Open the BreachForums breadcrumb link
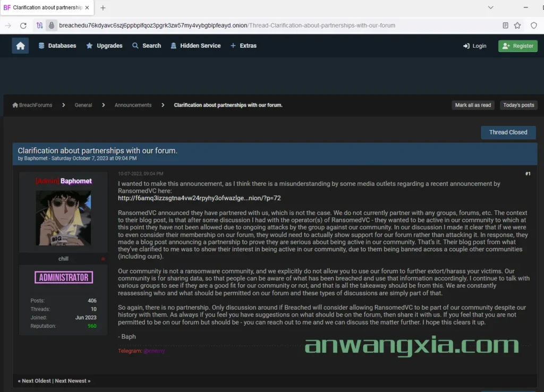This screenshot has height=392, width=544. [x=36, y=105]
